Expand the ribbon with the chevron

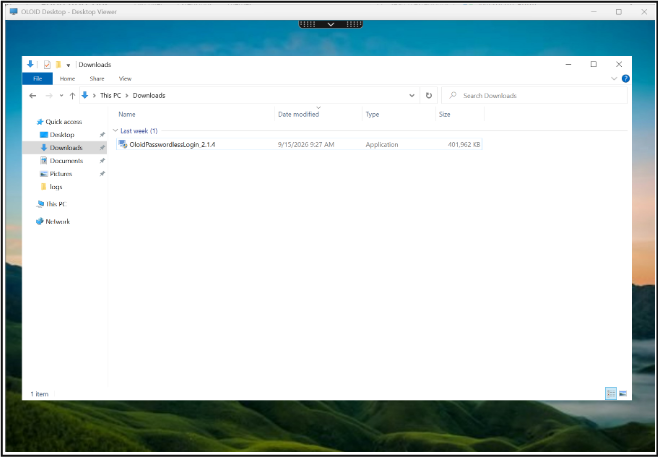(x=614, y=78)
